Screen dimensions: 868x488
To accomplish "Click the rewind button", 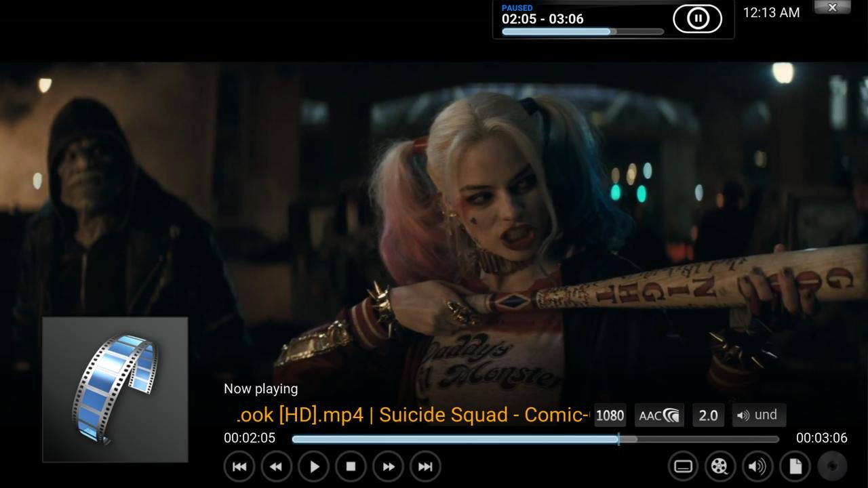I will pyautogui.click(x=276, y=466).
